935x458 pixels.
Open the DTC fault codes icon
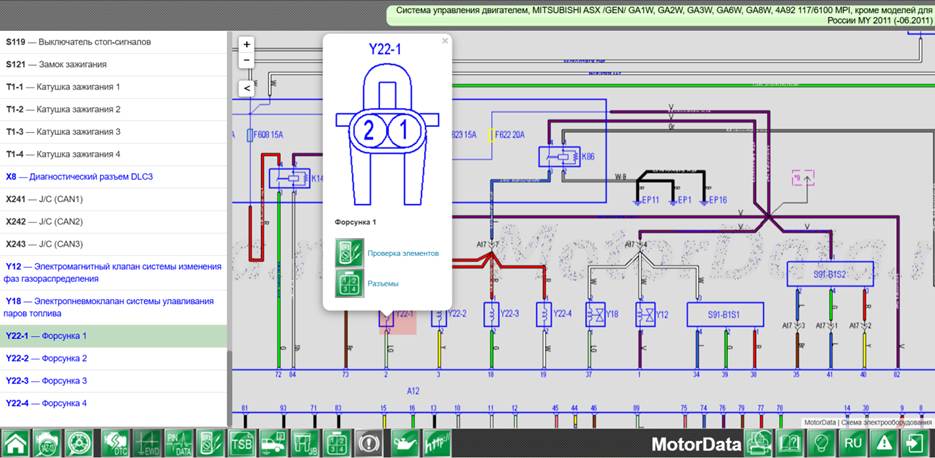click(113, 443)
